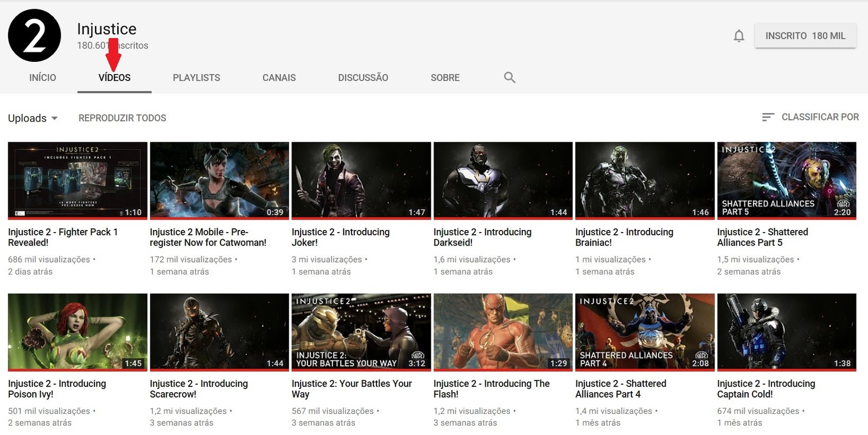Screen dimensions: 868x435
Task: Play the Introducing Joker video thumbnail
Action: [x=361, y=181]
